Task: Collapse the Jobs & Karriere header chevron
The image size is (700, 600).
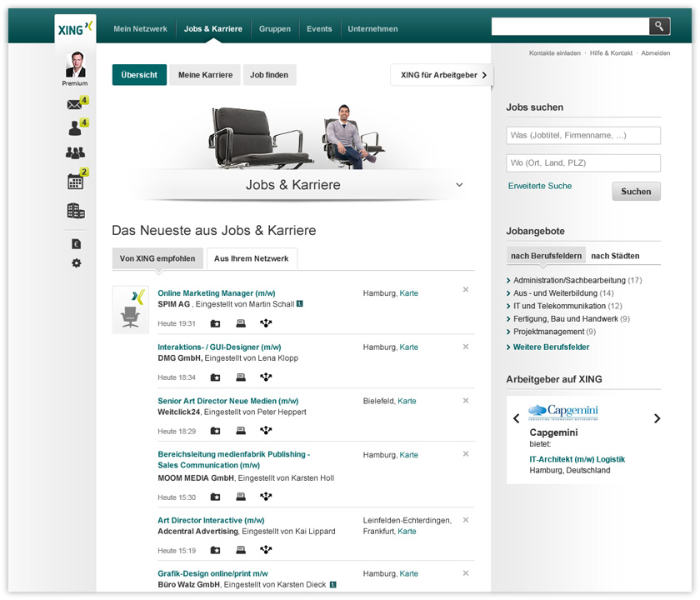Action: [x=459, y=184]
